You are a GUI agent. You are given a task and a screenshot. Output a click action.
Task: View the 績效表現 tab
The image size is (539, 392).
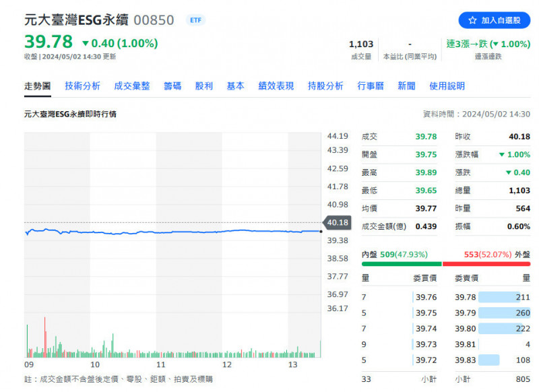[276, 86]
